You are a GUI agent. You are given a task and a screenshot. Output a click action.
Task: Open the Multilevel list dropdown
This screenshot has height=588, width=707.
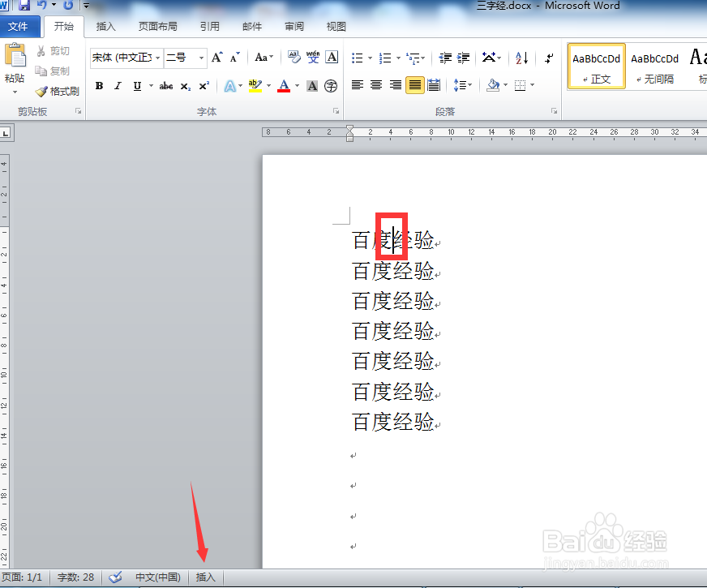tap(416, 58)
